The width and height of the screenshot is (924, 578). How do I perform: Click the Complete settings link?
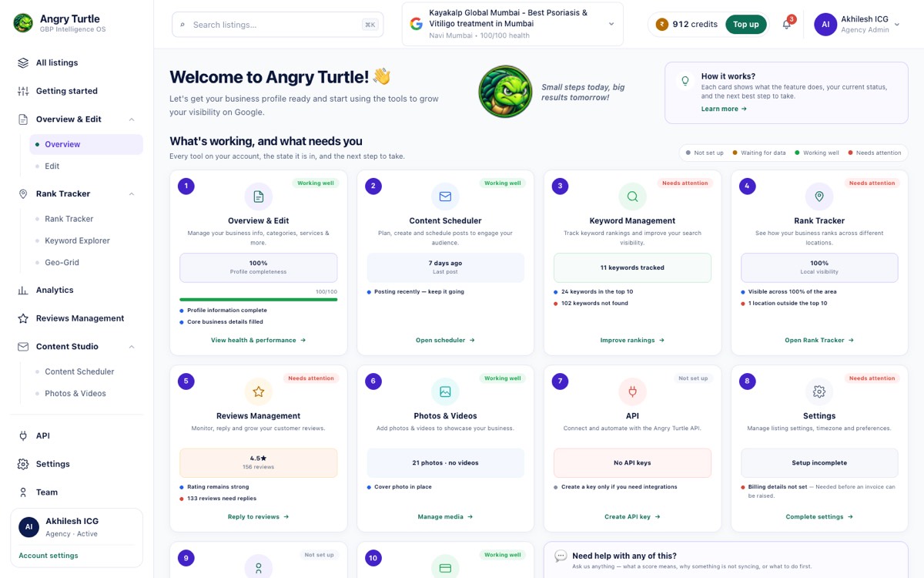point(819,517)
